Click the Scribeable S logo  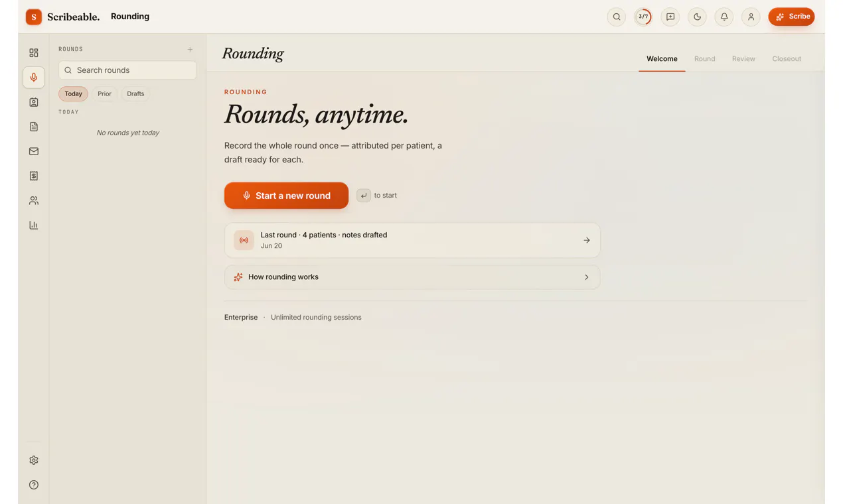(x=34, y=17)
